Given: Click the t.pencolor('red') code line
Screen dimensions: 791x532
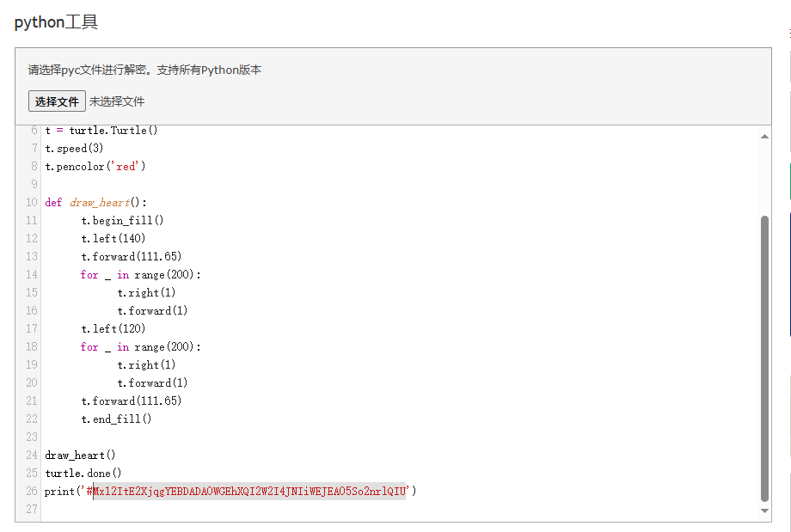Looking at the screenshot, I should (x=95, y=167).
